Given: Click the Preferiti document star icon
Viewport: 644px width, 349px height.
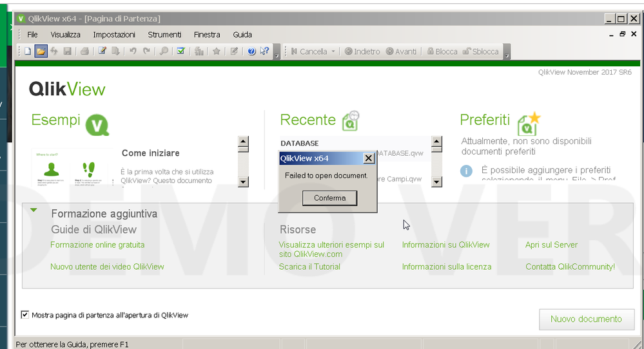Looking at the screenshot, I should pos(529,124).
